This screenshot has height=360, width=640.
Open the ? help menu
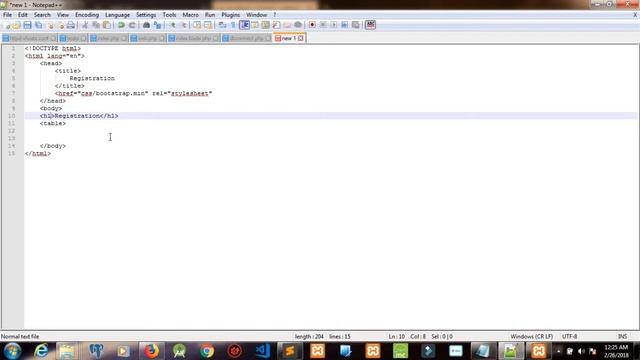point(275,15)
